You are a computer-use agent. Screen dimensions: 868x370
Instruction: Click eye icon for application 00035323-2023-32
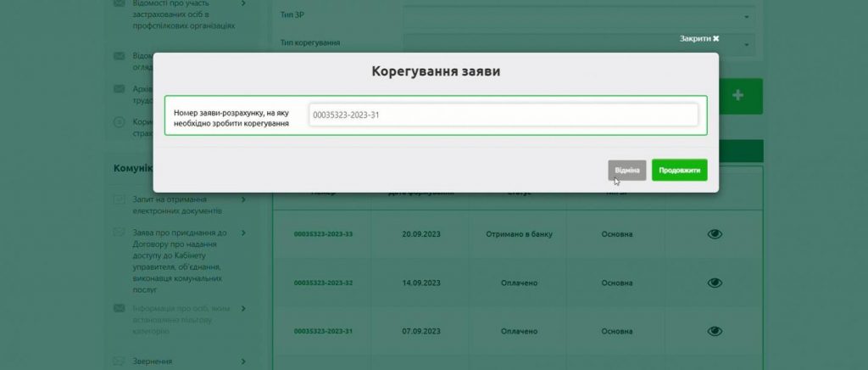tap(715, 283)
